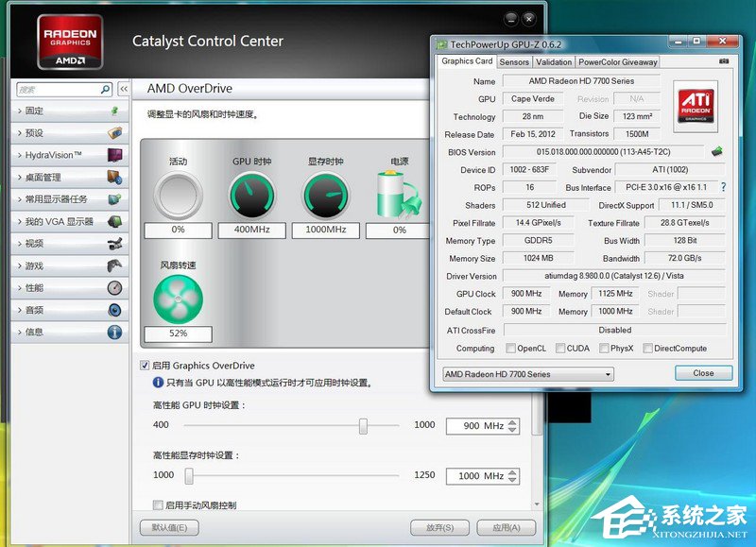Click the Close button in GPU-Z
This screenshot has height=547, width=756.
coord(703,373)
